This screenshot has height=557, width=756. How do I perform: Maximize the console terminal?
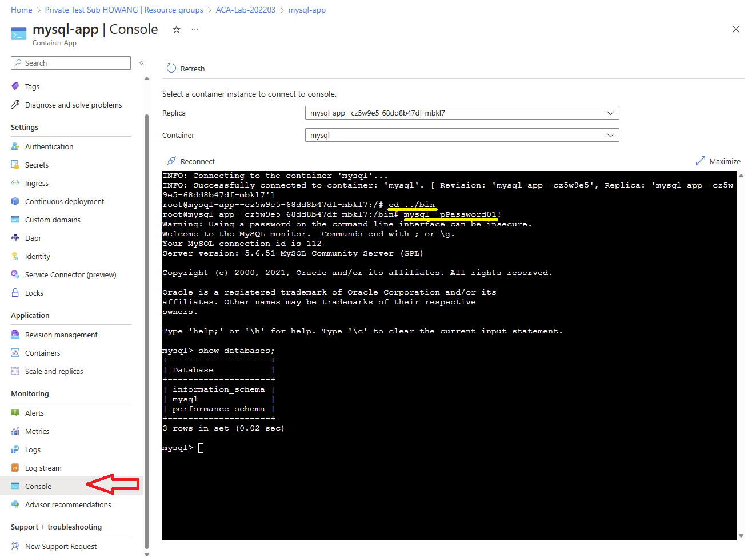pos(718,161)
